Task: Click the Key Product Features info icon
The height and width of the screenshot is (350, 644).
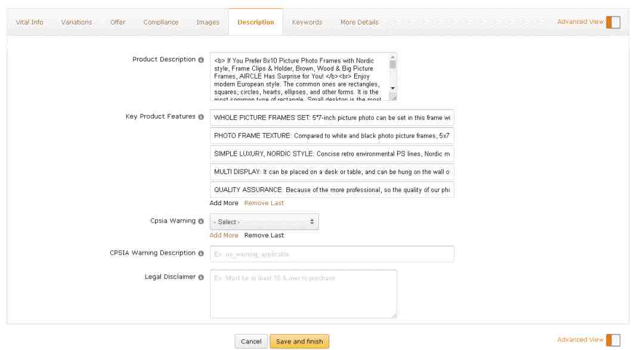Action: click(201, 117)
